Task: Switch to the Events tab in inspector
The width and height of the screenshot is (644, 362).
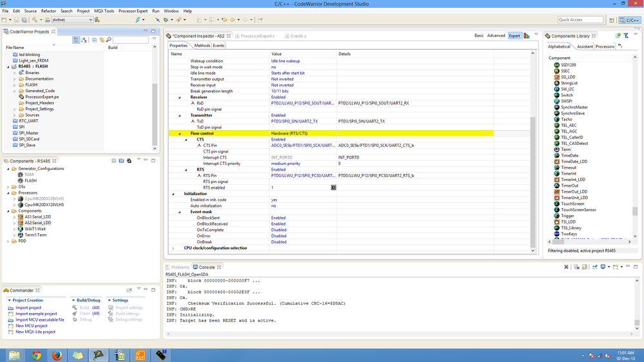Action: tap(219, 46)
